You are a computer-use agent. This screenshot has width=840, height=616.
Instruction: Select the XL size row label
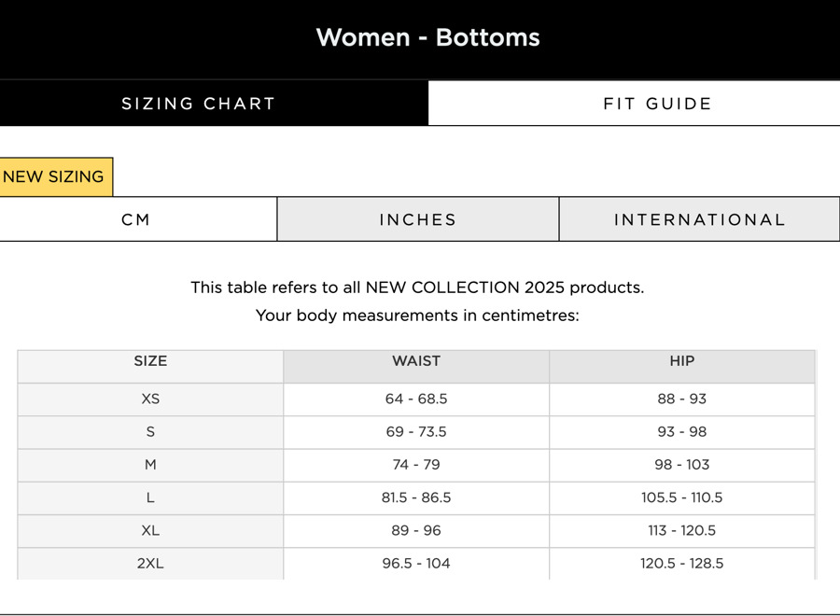[x=150, y=530]
